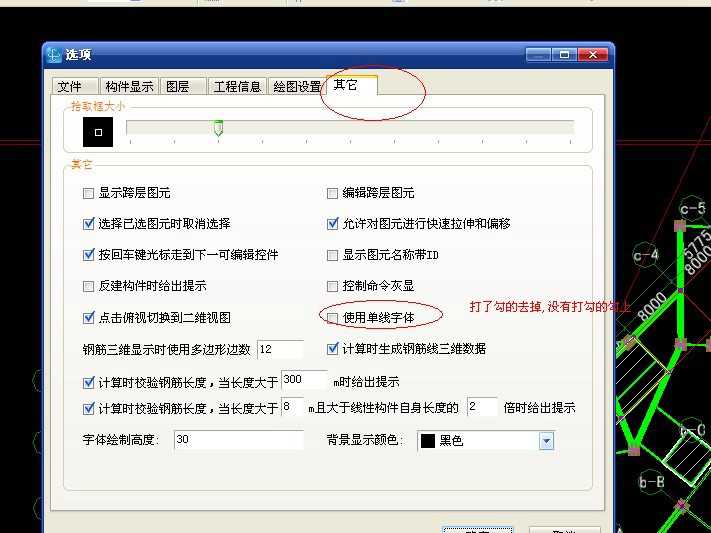Open the 构件显示 tab
The width and height of the screenshot is (711, 533).
[129, 86]
